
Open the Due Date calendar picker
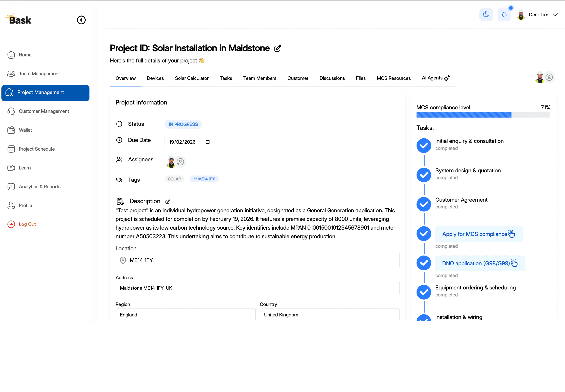pyautogui.click(x=208, y=142)
